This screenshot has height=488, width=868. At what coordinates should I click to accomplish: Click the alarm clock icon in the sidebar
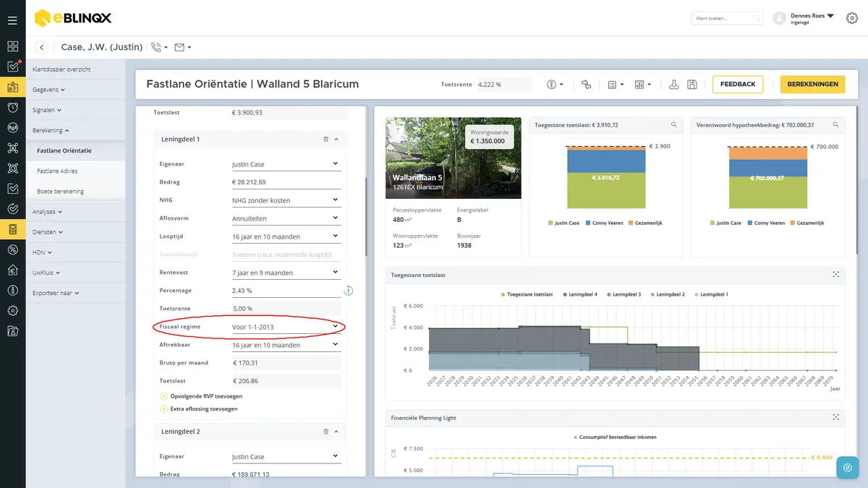pos(12,108)
